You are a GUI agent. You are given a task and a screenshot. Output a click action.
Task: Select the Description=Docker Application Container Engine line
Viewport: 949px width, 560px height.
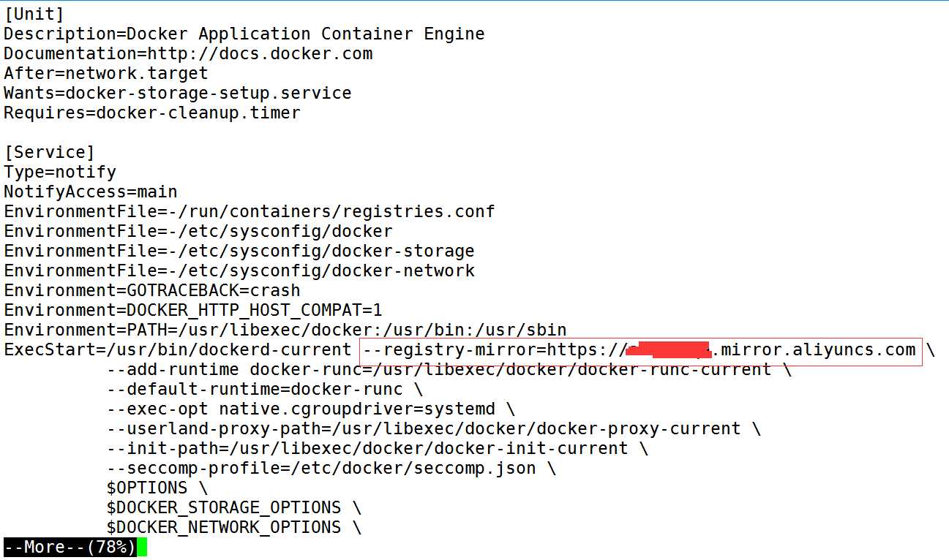tap(244, 34)
